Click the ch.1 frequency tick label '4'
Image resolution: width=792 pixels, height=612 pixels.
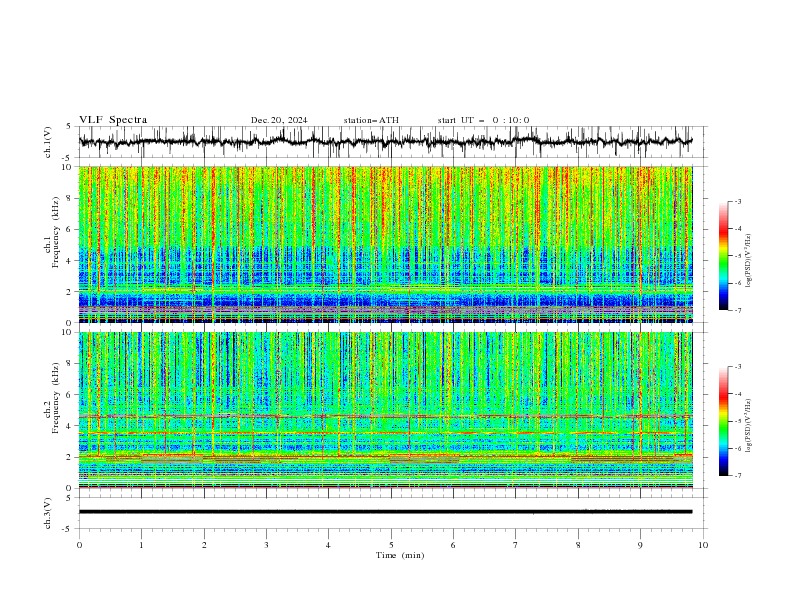[69, 261]
